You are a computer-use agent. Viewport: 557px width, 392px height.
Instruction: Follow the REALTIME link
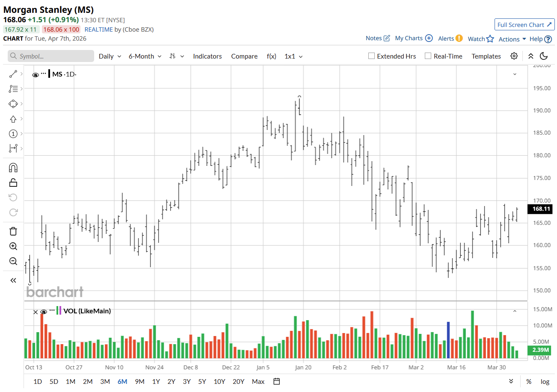pyautogui.click(x=99, y=29)
